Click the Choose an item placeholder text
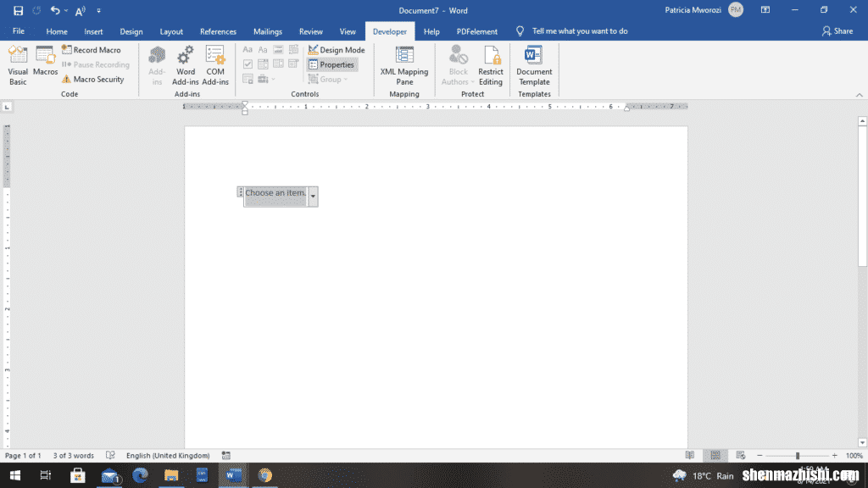This screenshot has width=868, height=488. click(275, 192)
